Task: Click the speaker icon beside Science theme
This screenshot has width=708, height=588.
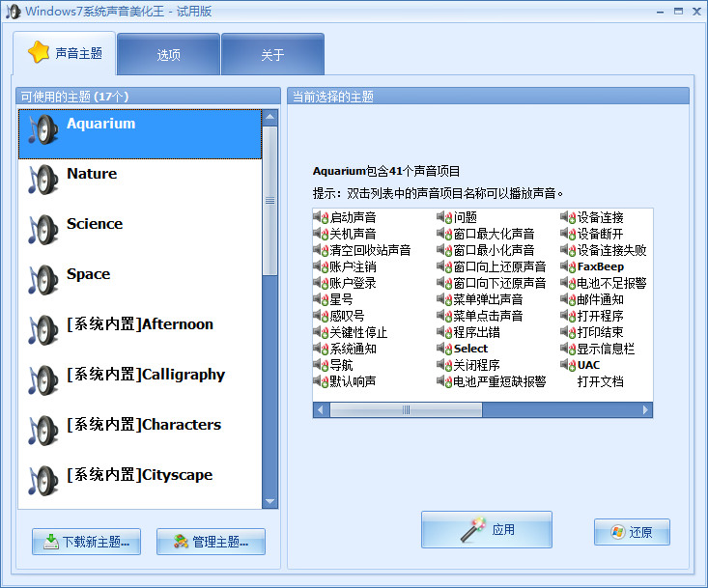Action: pos(43,230)
